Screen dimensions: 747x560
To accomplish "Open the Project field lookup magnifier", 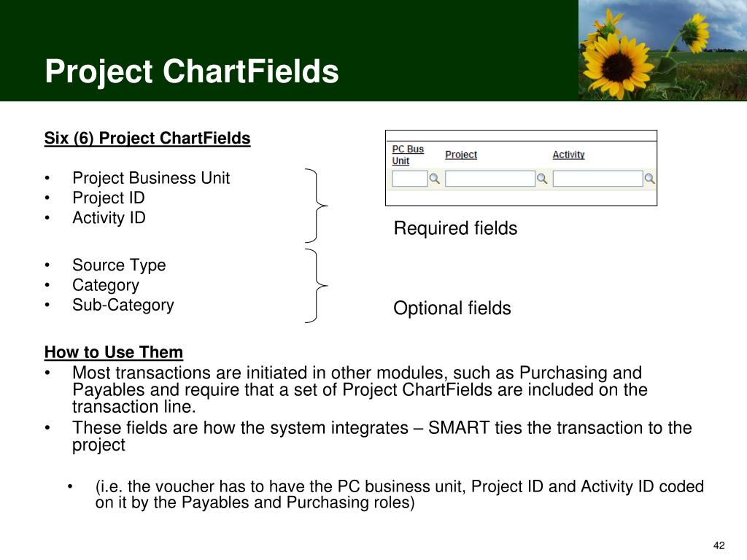I will 542,179.
